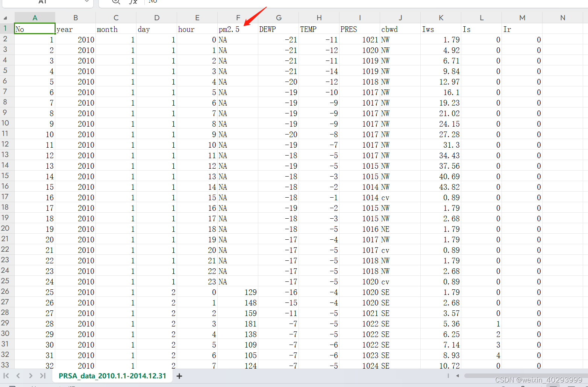
Task: Click Iws value 27.28
Action: (x=441, y=134)
